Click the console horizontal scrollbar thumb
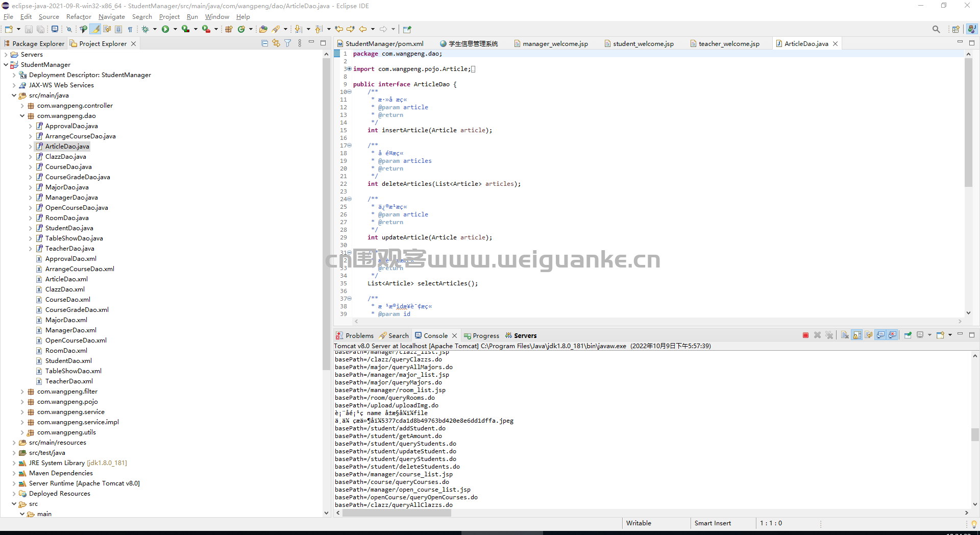The image size is (980, 535). pos(397,513)
